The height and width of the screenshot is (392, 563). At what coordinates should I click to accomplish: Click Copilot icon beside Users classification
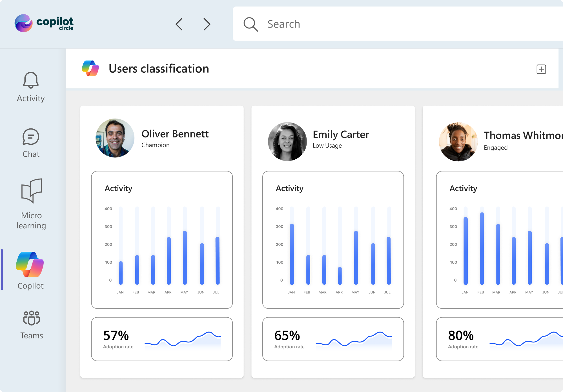90,68
